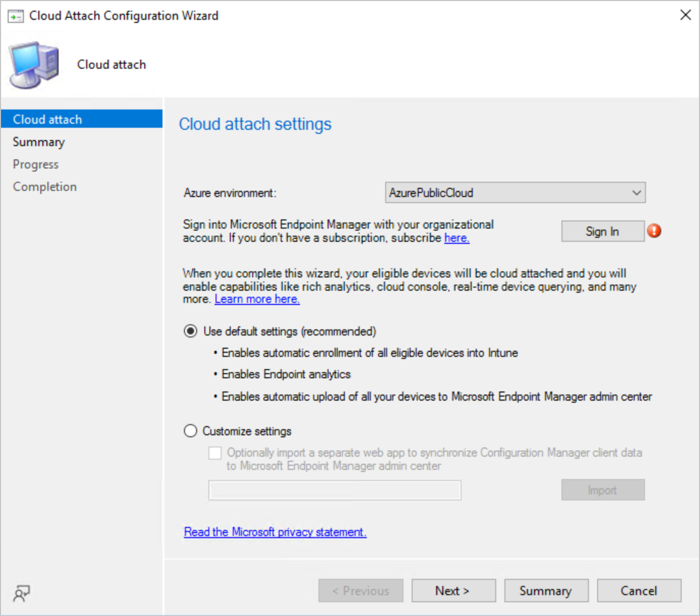Click the Cancel button
Viewport: 700px width, 616px height.
click(x=639, y=591)
